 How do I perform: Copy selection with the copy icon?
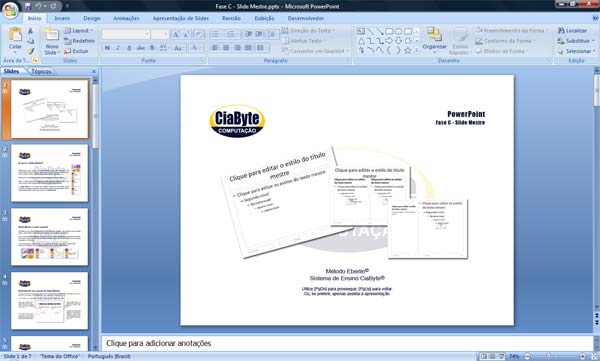31,41
